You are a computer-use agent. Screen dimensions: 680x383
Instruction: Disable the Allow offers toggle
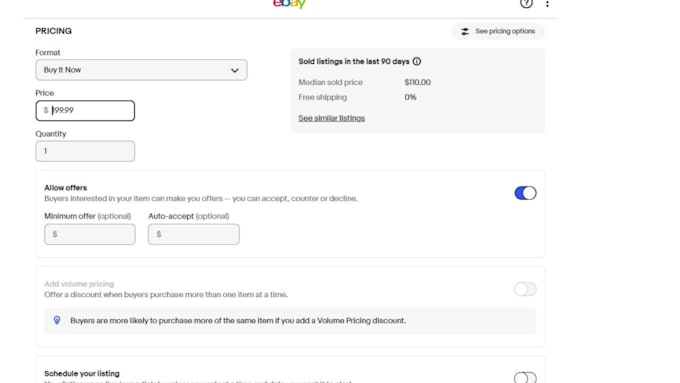point(525,193)
